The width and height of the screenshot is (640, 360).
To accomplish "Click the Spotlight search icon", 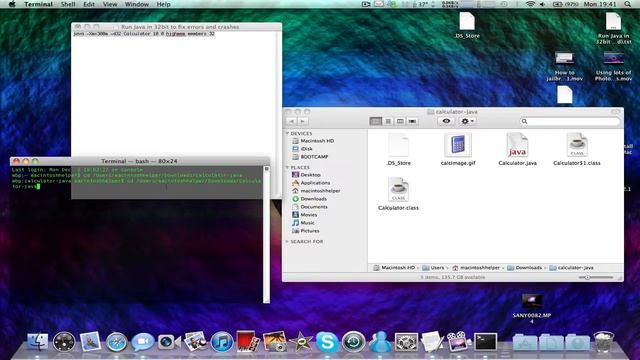I will point(627,4).
